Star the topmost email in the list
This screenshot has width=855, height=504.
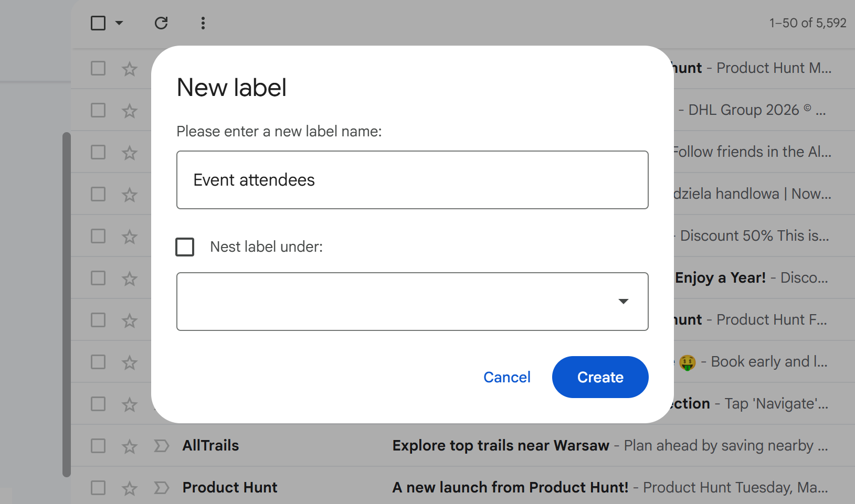pos(129,69)
